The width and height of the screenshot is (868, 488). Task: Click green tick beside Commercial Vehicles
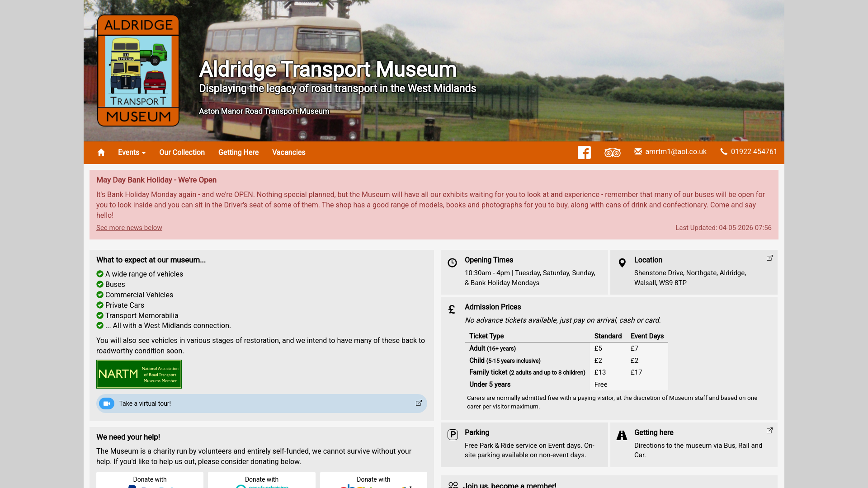click(100, 295)
